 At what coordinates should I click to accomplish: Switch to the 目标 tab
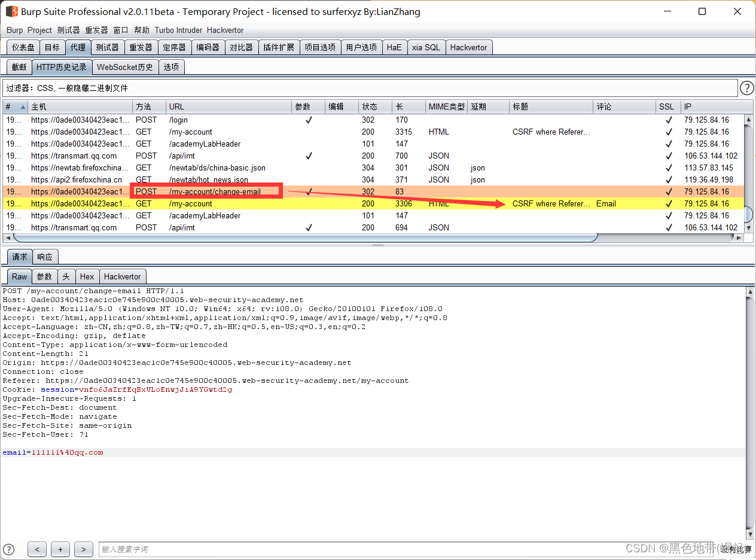pyautogui.click(x=52, y=47)
